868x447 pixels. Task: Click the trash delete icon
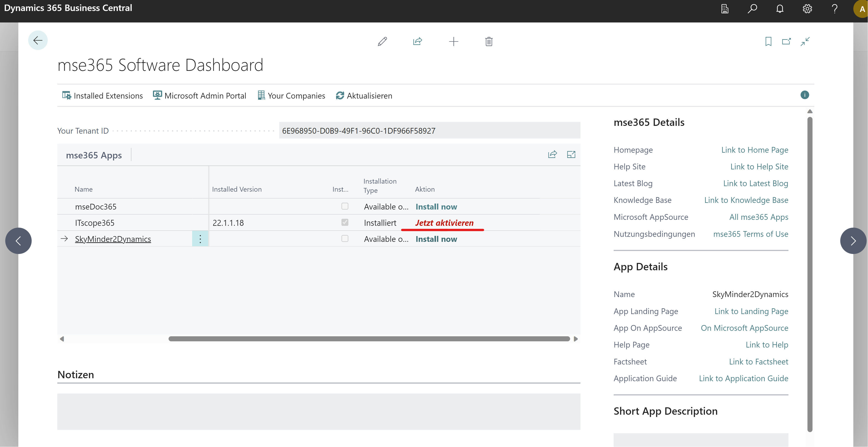(489, 41)
